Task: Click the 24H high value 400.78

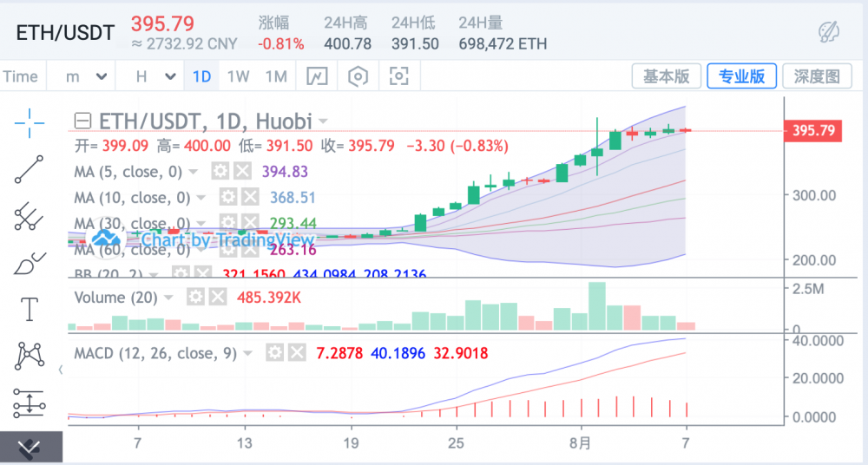Action: point(348,43)
